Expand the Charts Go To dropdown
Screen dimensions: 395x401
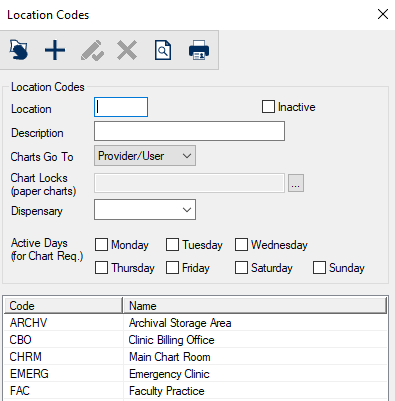145,156
